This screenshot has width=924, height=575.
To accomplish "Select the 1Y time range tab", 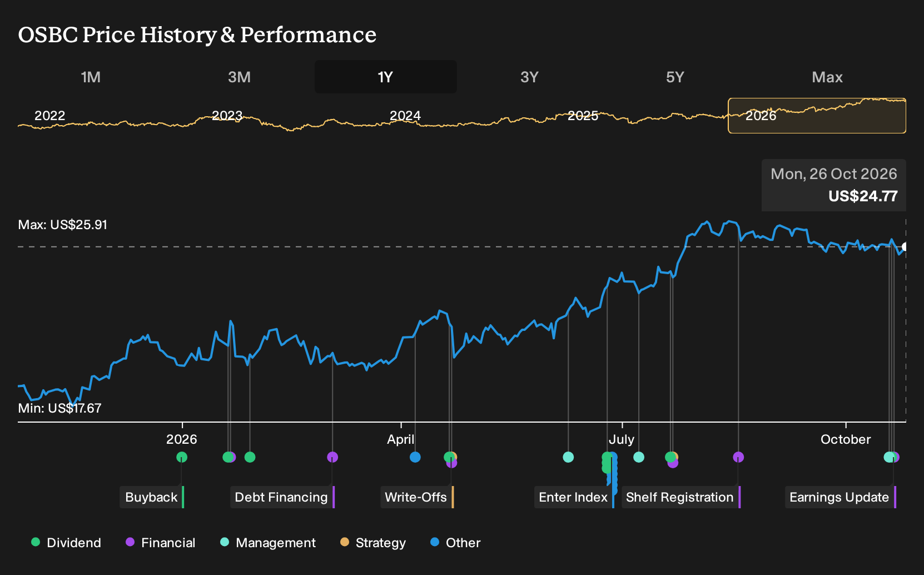I will tap(386, 77).
